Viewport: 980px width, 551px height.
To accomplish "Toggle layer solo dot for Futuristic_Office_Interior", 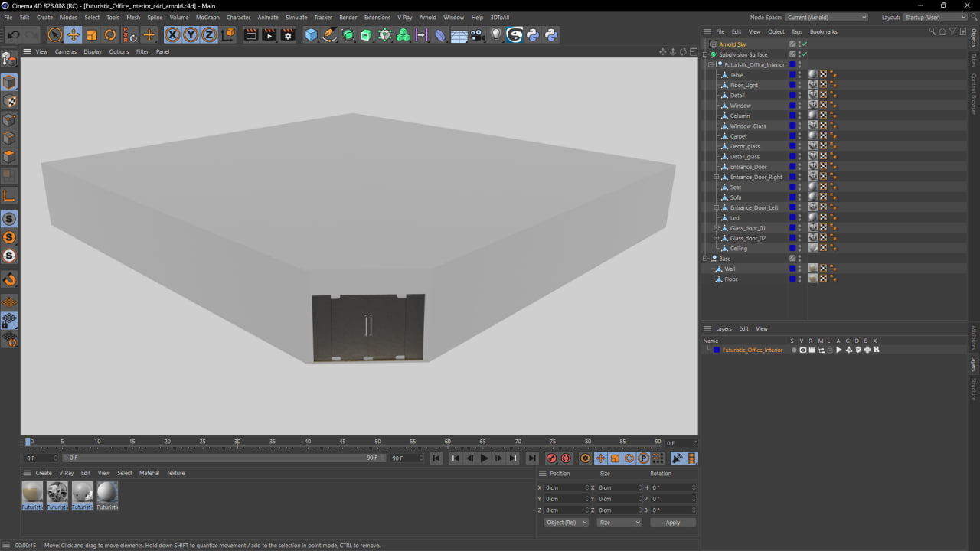I will (x=794, y=350).
